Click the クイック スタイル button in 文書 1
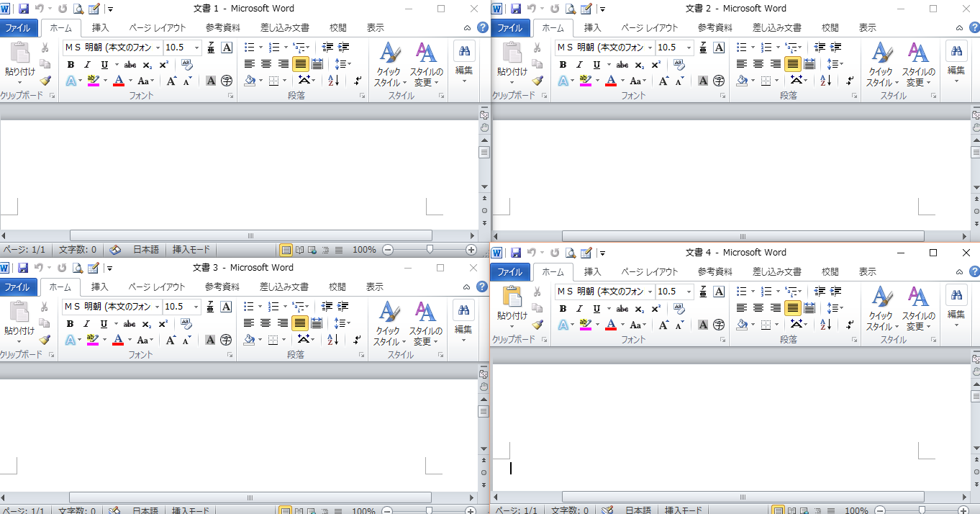980x514 pixels. [389, 64]
